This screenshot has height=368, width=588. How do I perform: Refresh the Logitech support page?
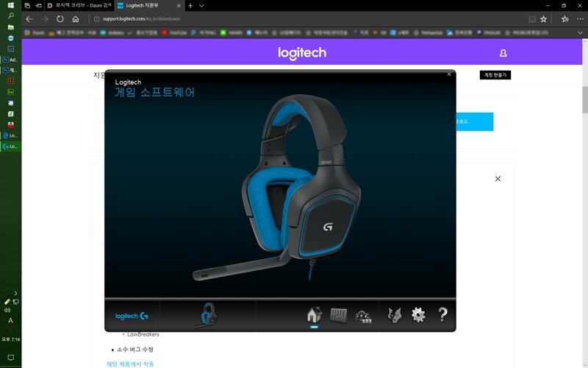(60, 19)
